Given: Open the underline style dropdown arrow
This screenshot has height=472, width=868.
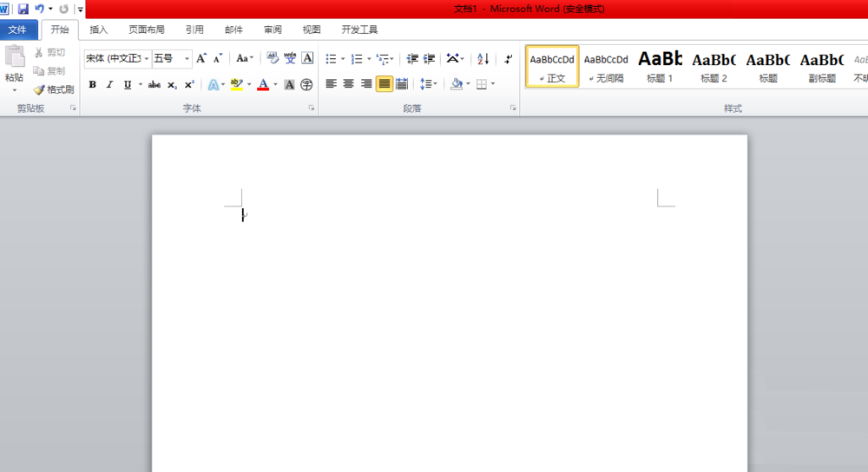Looking at the screenshot, I should 140,85.
